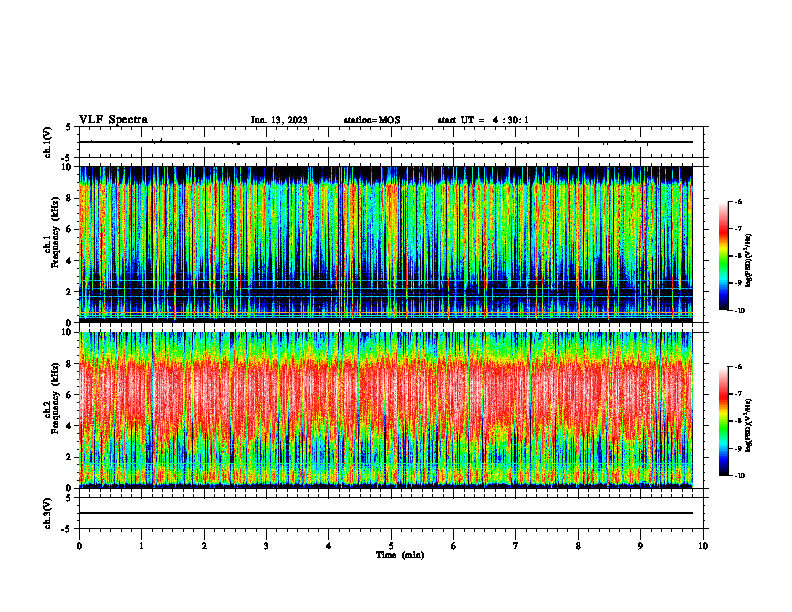Click the time axis tick label "3"

(266, 546)
